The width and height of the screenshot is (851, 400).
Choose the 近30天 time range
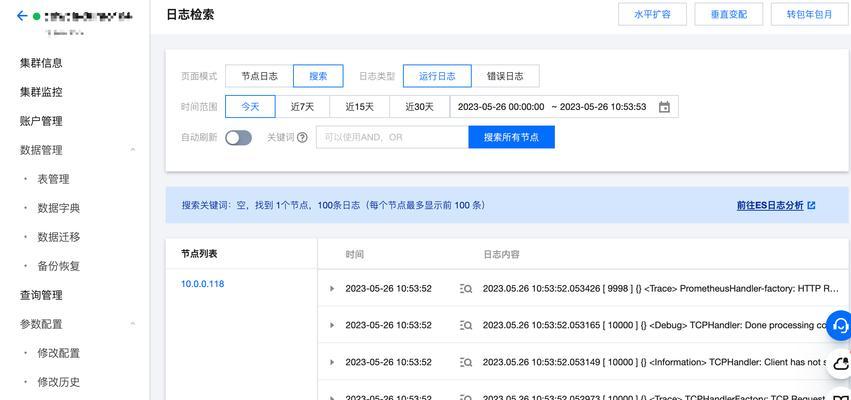(x=420, y=107)
